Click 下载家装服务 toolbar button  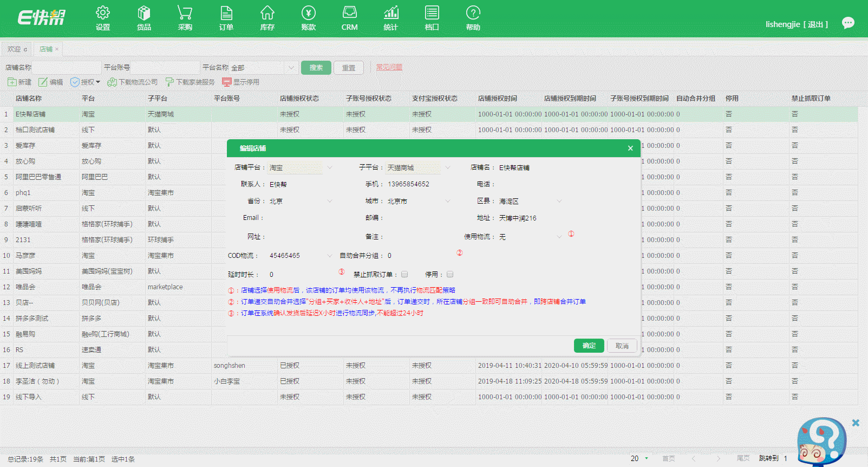[x=190, y=82]
